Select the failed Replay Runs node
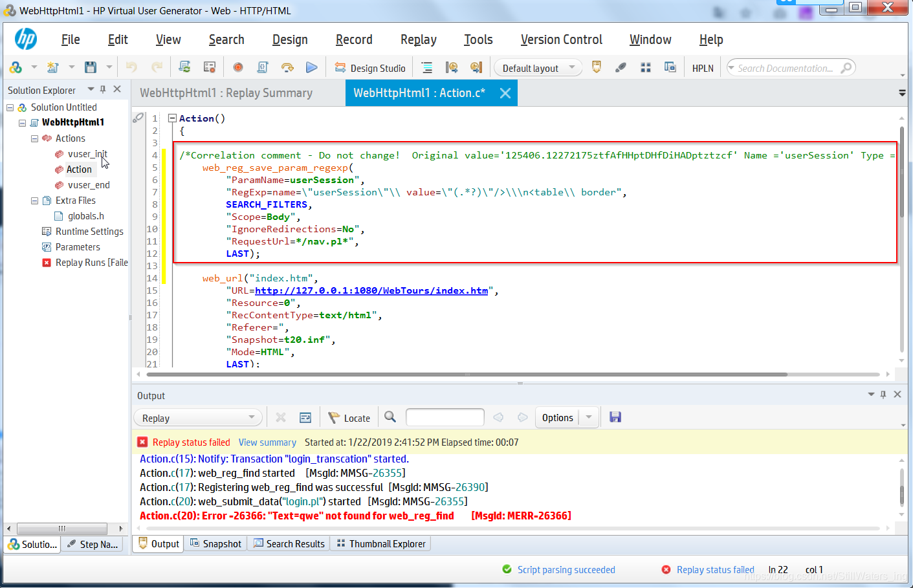Screen dimensions: 913x588 (x=85, y=263)
